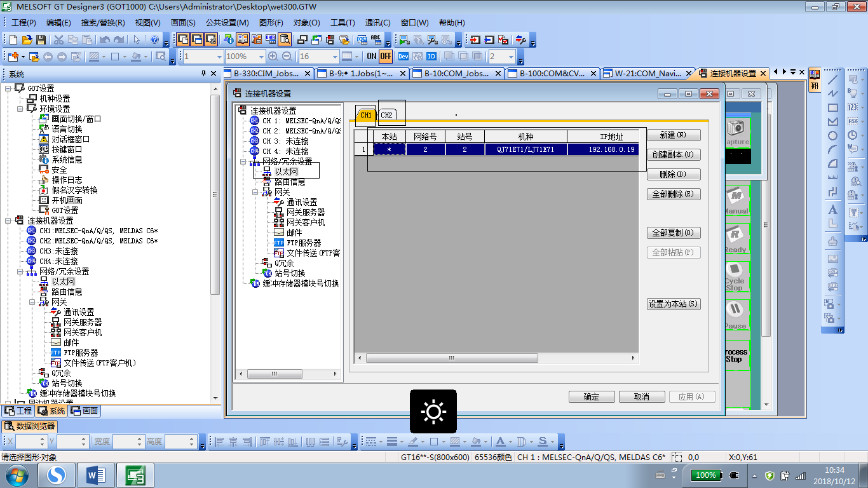Open project using the folder icon
868x488 pixels.
pos(27,39)
